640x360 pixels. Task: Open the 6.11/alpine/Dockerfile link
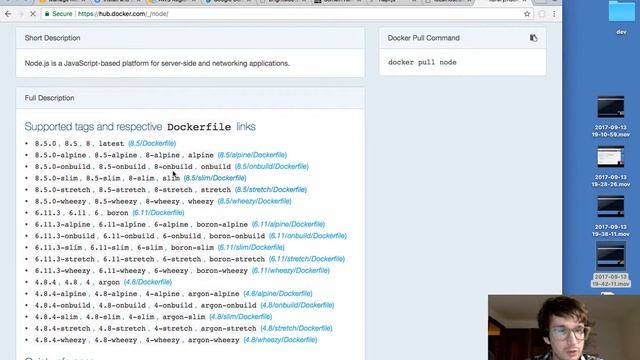(x=289, y=224)
